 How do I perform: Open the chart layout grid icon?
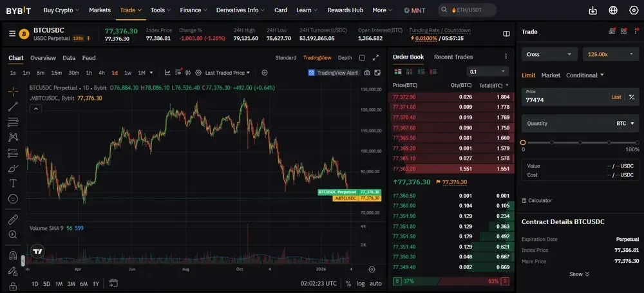pos(377,73)
